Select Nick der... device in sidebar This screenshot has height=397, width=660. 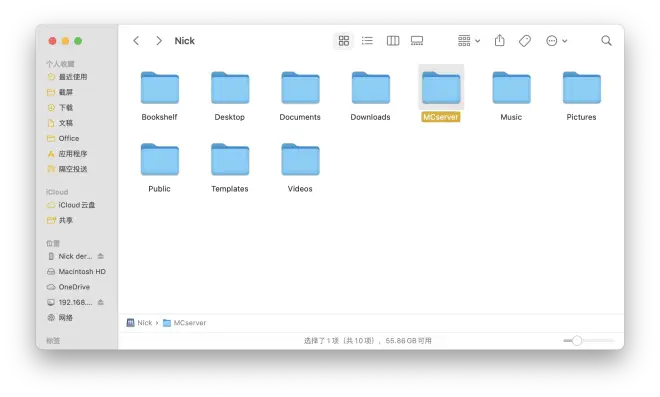click(70, 256)
